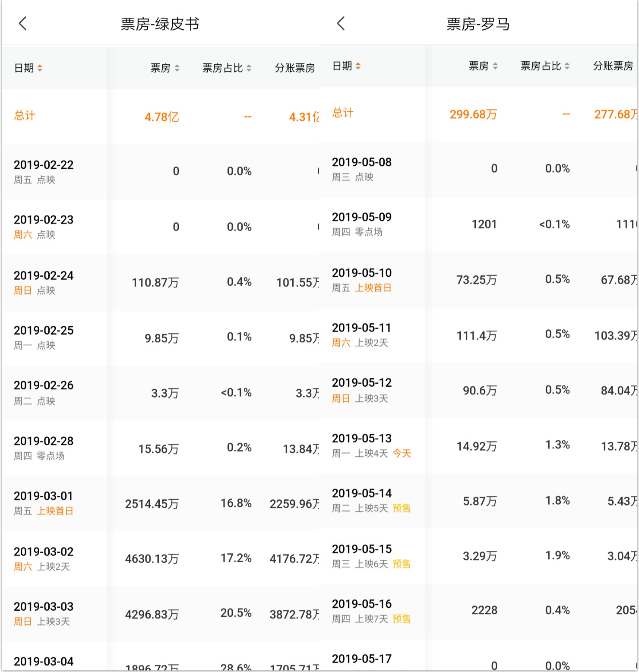Sort 罗马 table by 票房
Screen dimensions: 639x672
pos(483,66)
